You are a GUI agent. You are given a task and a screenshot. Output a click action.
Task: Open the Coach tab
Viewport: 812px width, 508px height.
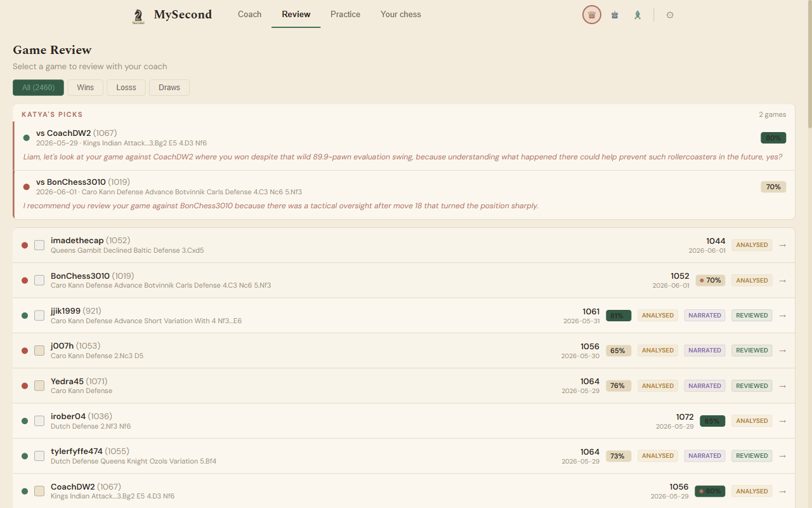249,14
